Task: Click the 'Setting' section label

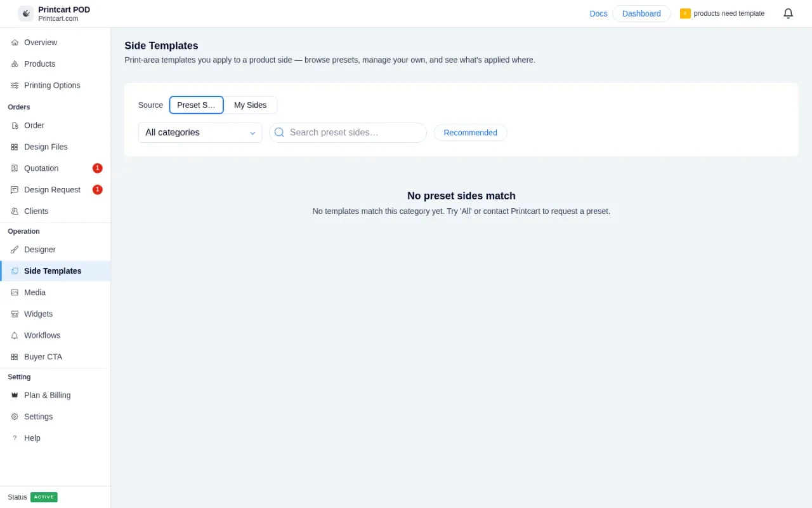Action: [19, 377]
